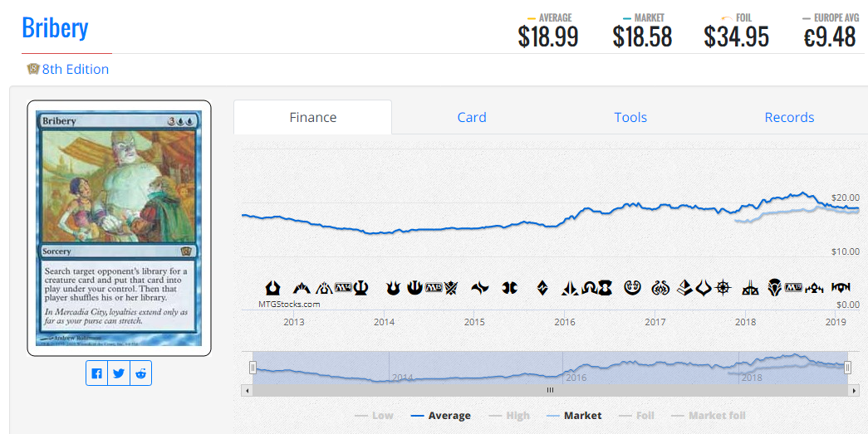Image resolution: width=868 pixels, height=434 pixels.
Task: Click the M19 core set marker icon
Action: 792,287
